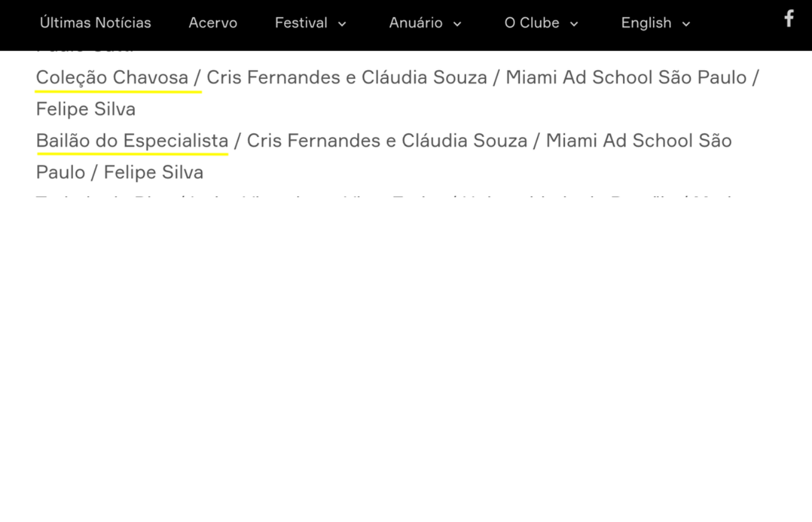The width and height of the screenshot is (812, 522).
Task: Click the partially hidden entry below Bailão
Action: pyautogui.click(x=383, y=197)
